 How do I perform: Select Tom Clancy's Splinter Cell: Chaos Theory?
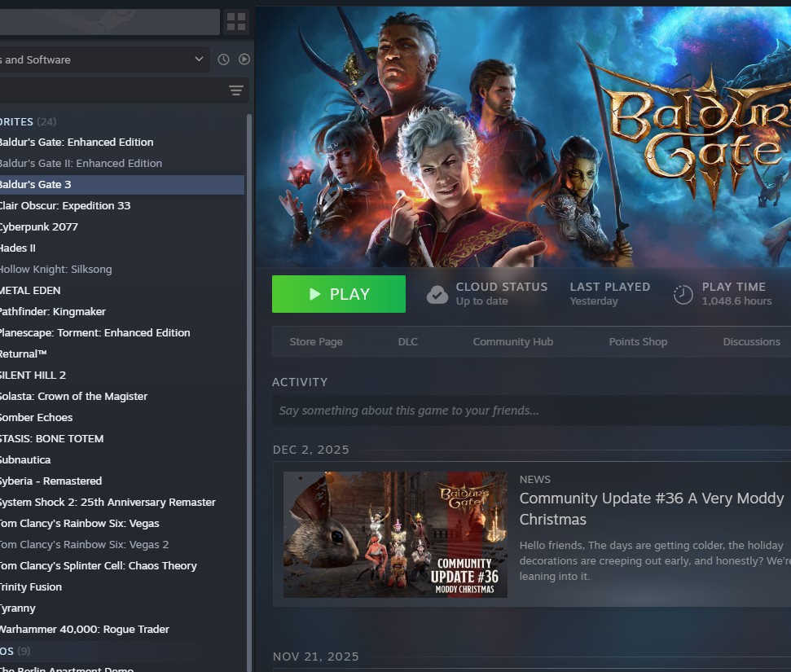pos(122,566)
